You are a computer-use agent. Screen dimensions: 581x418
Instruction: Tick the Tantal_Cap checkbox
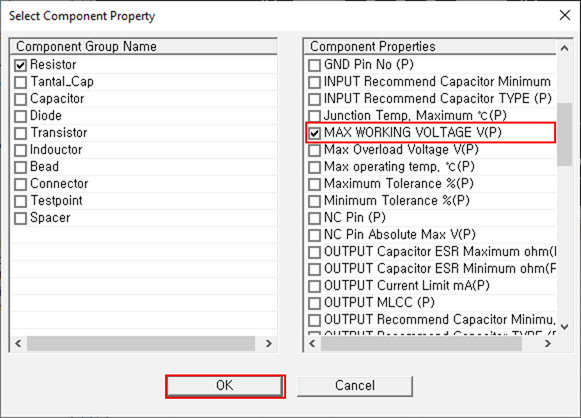[x=20, y=82]
